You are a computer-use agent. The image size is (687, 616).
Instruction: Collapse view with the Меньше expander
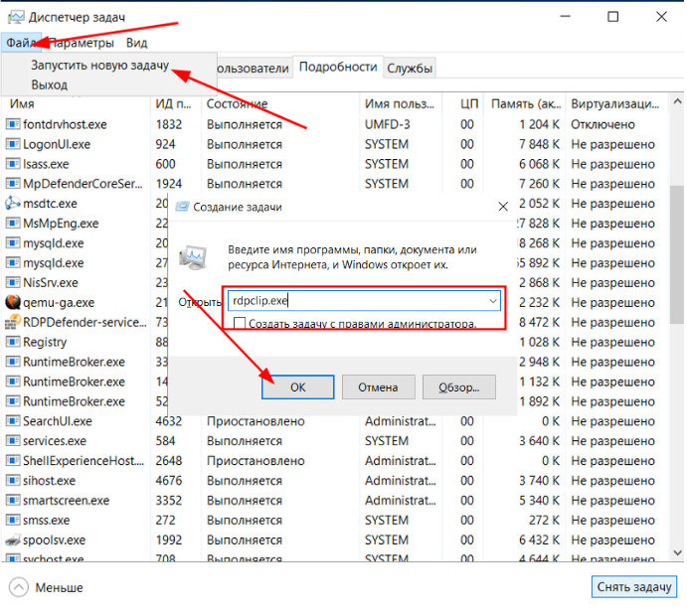pos(20,587)
